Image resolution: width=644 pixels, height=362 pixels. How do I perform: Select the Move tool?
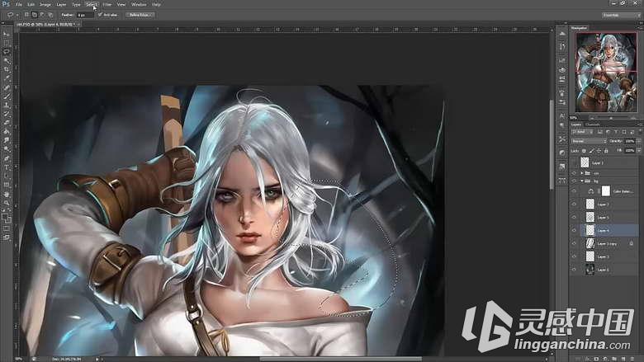(x=6, y=34)
